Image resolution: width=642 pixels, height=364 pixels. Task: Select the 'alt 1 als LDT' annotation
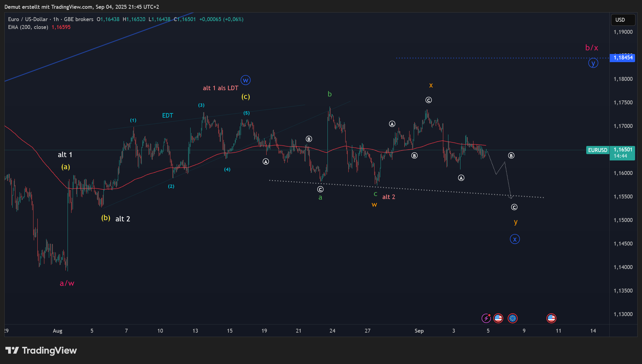tap(220, 88)
